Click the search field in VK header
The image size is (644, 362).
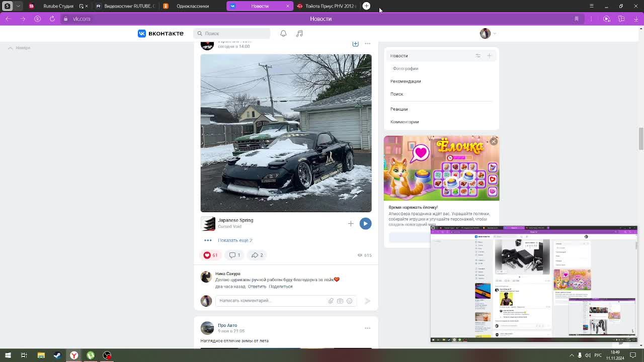click(x=231, y=33)
